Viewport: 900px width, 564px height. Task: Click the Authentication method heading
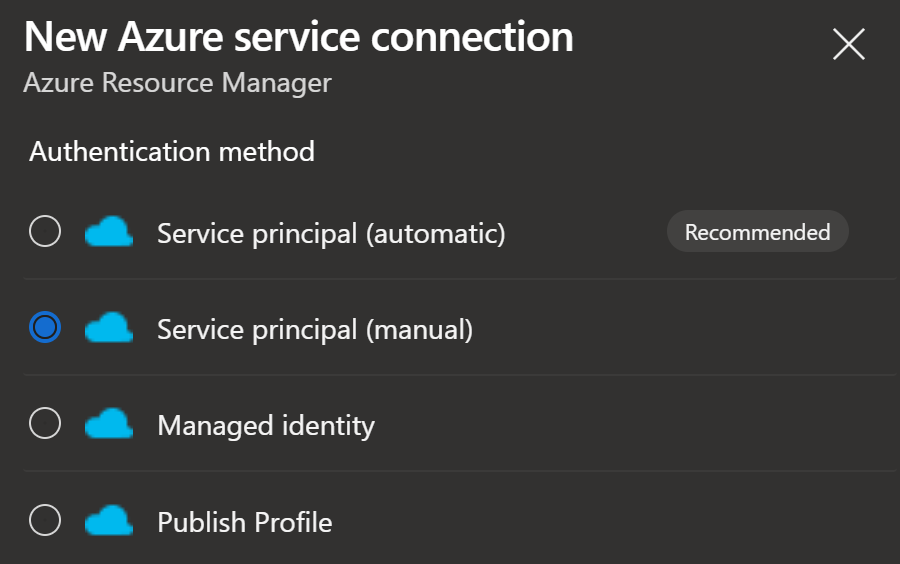[x=172, y=151]
